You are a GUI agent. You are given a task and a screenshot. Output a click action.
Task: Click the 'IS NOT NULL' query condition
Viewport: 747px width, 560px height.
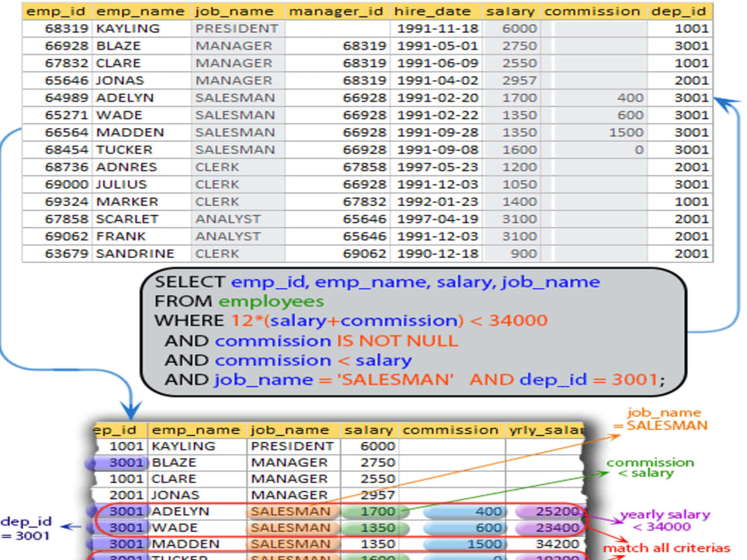point(397,341)
